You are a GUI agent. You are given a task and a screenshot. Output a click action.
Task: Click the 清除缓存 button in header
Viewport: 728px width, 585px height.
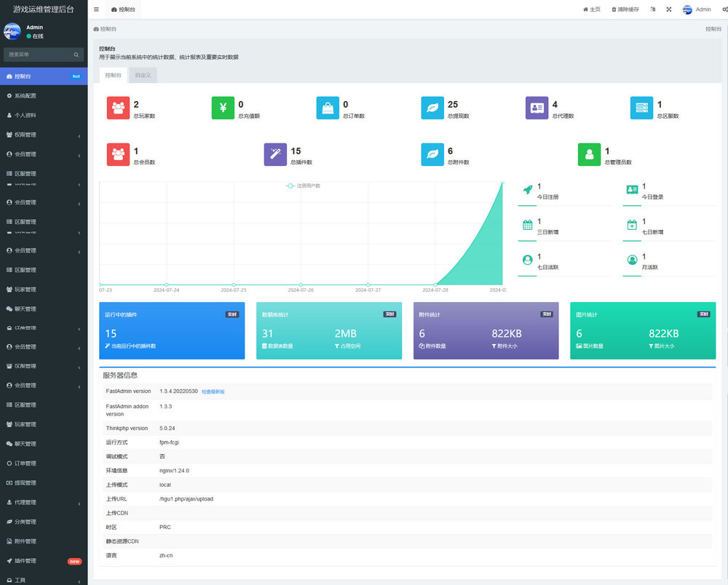tap(625, 9)
